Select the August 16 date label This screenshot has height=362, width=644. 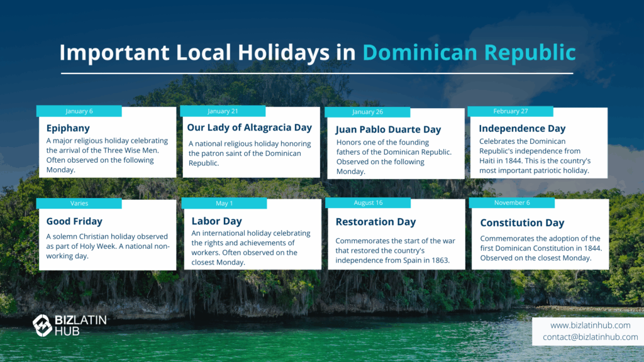click(367, 203)
